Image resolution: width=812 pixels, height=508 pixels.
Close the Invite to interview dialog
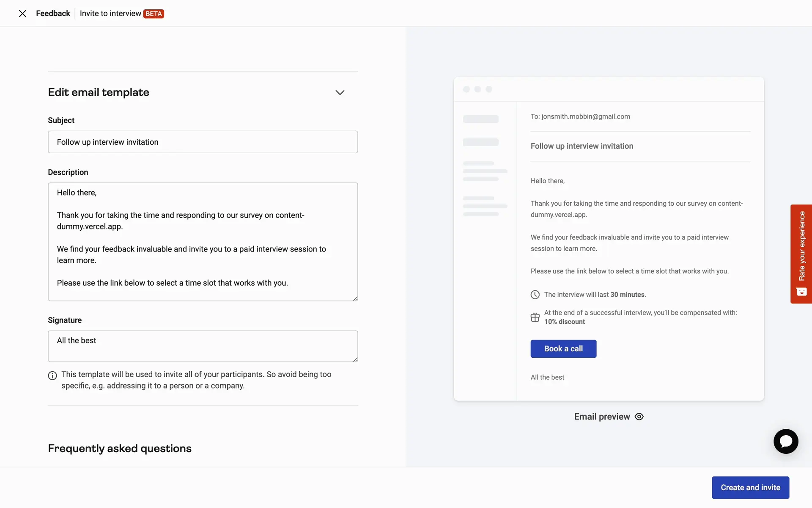23,14
